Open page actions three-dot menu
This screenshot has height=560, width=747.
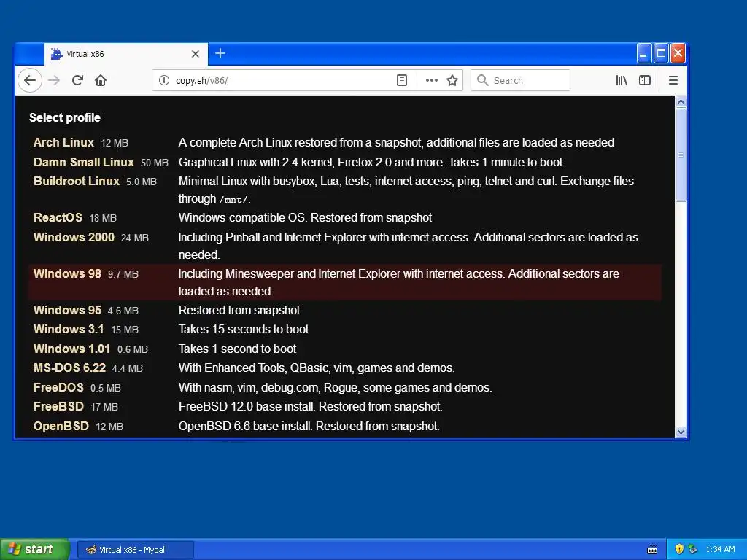coord(432,80)
